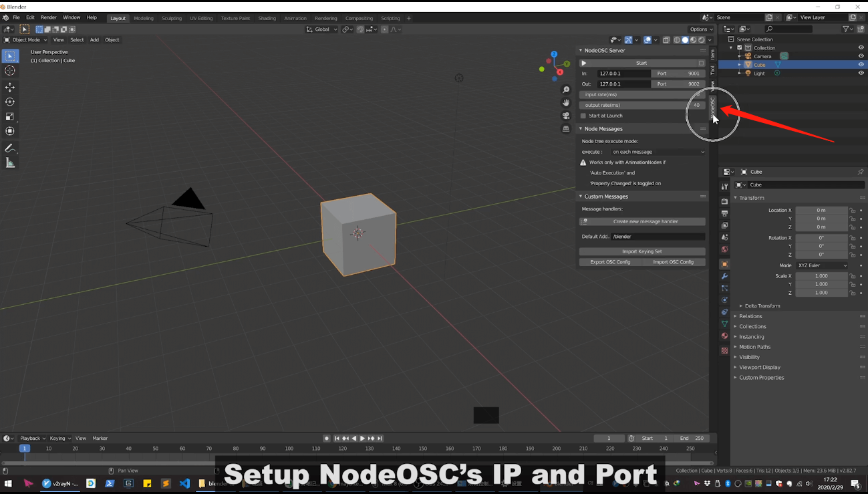This screenshot has height=494, width=868.
Task: Open the Render properties tab icon
Action: tap(724, 201)
